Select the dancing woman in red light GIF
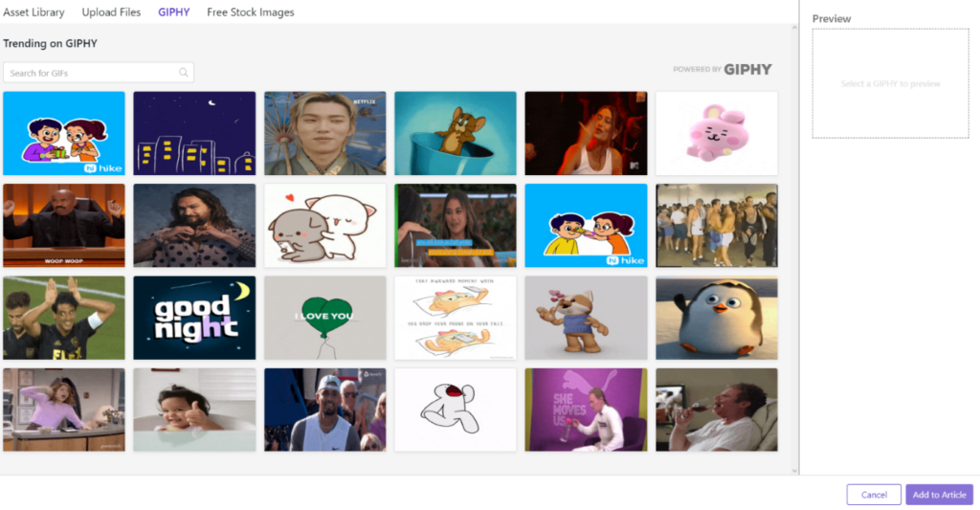This screenshot has height=510, width=980. coord(587,133)
